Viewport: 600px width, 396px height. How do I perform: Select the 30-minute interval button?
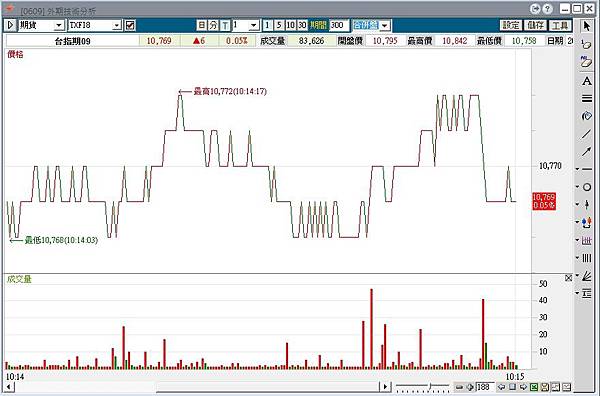point(302,25)
